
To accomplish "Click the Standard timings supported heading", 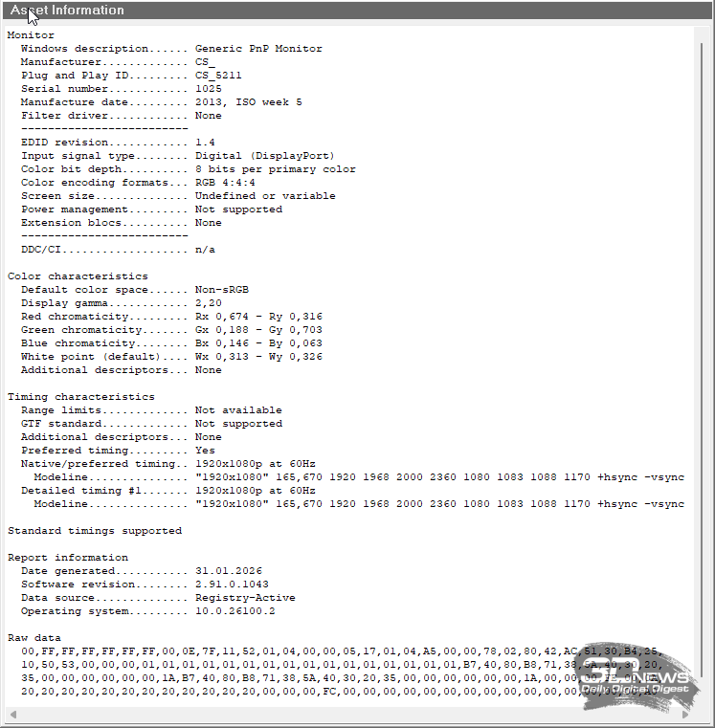I will (94, 531).
